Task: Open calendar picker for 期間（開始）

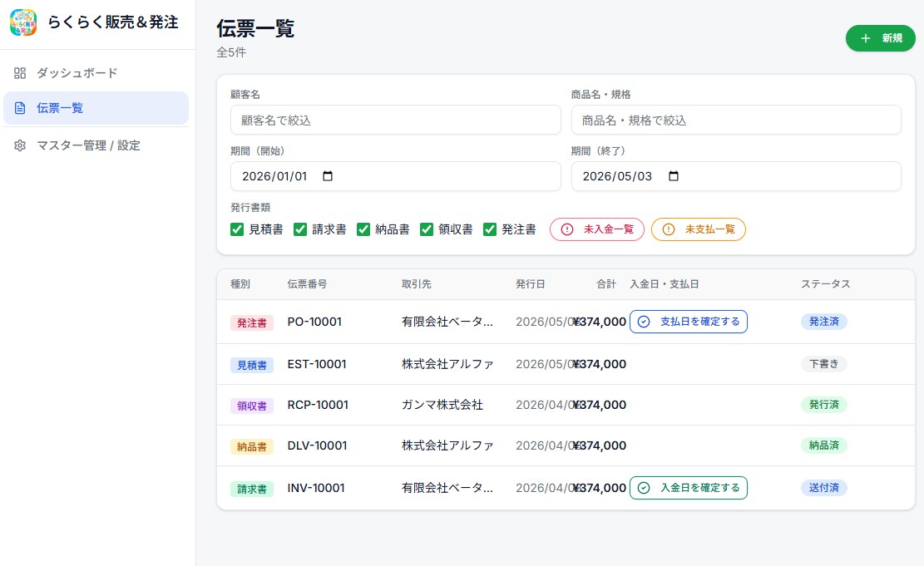Action: click(328, 176)
